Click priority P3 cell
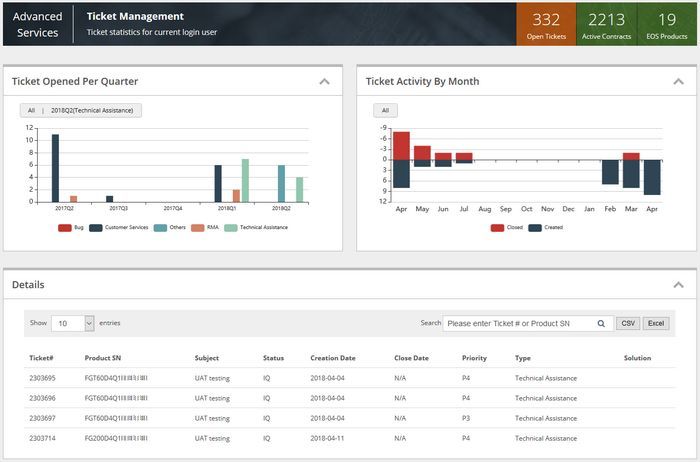This screenshot has height=462, width=700. click(466, 418)
